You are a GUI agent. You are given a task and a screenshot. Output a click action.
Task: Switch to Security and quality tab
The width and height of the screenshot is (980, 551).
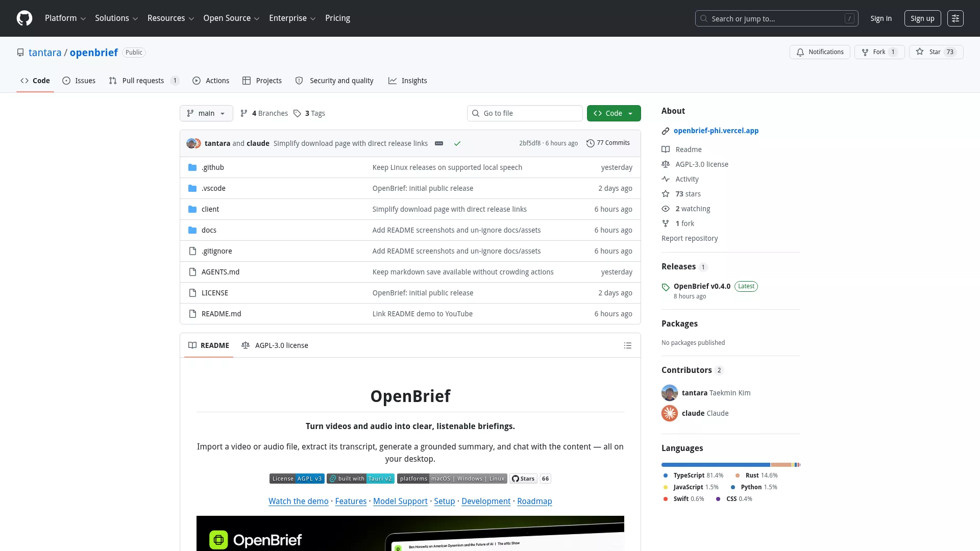(334, 81)
